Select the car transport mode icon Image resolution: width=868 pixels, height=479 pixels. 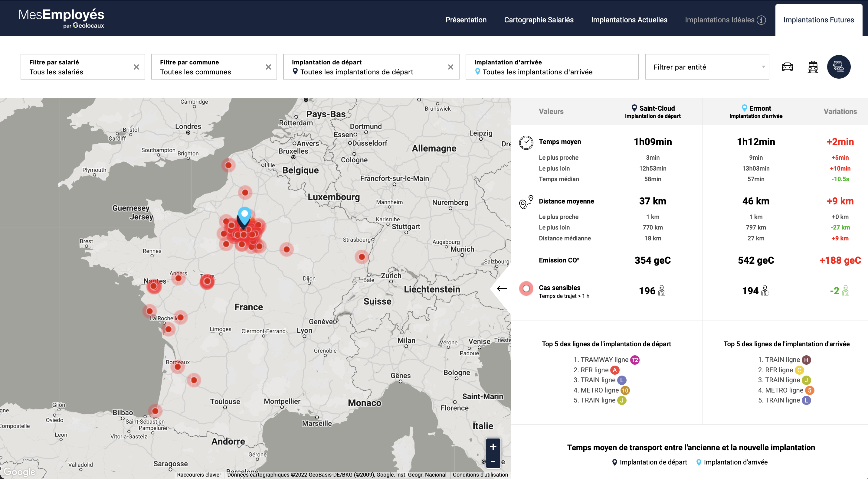point(787,67)
